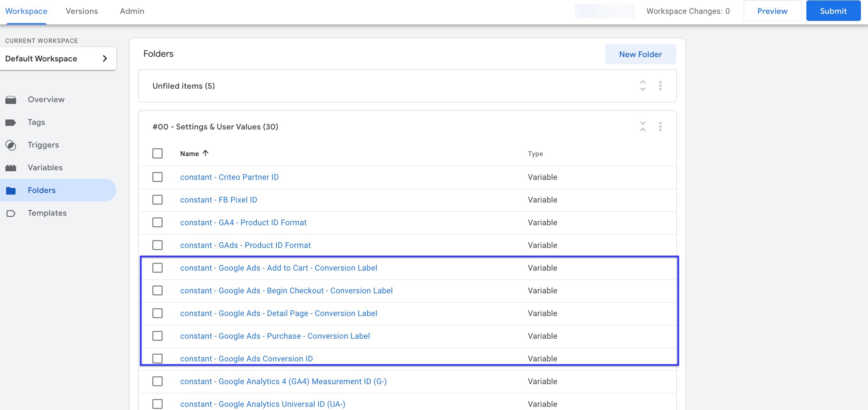Click the three-dot menu for Unfiled items
This screenshot has width=868, height=410.
pos(661,85)
